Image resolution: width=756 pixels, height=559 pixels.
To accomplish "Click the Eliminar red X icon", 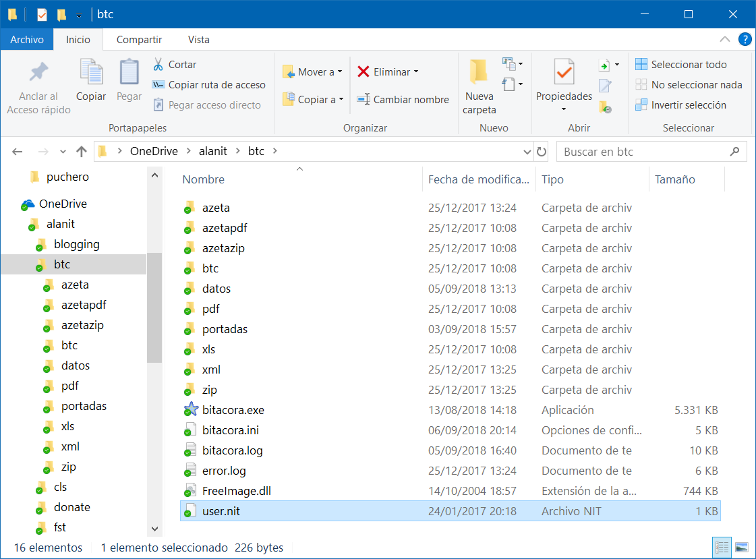I will pyautogui.click(x=364, y=71).
